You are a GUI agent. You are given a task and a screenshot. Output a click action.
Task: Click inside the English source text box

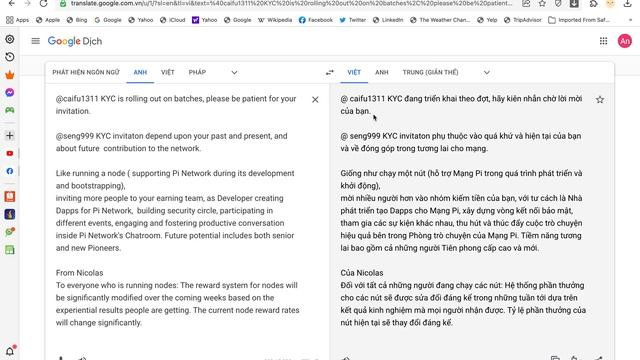(178, 210)
